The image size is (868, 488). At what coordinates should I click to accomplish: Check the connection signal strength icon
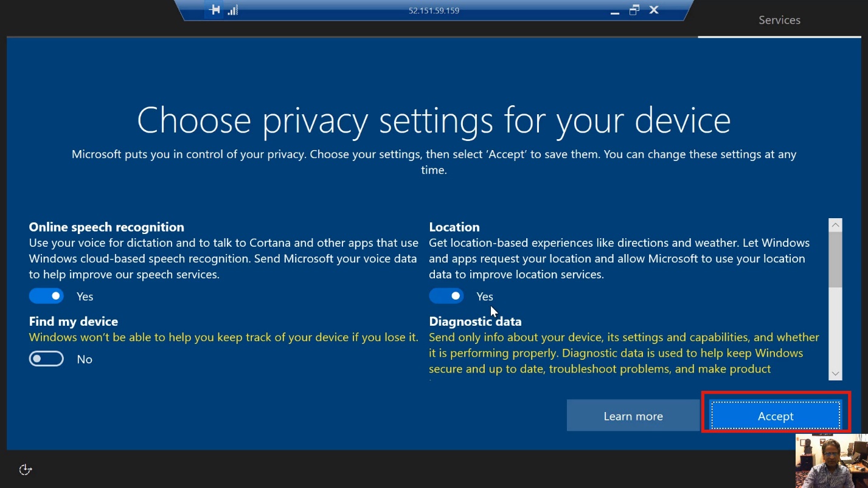232,10
